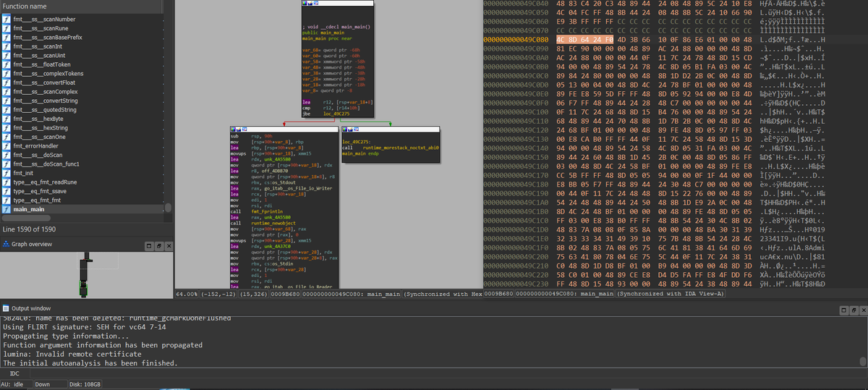Screen dimensions: 868x390
Task: Click header icons of the loc_49C275 graph node
Action: (352, 128)
